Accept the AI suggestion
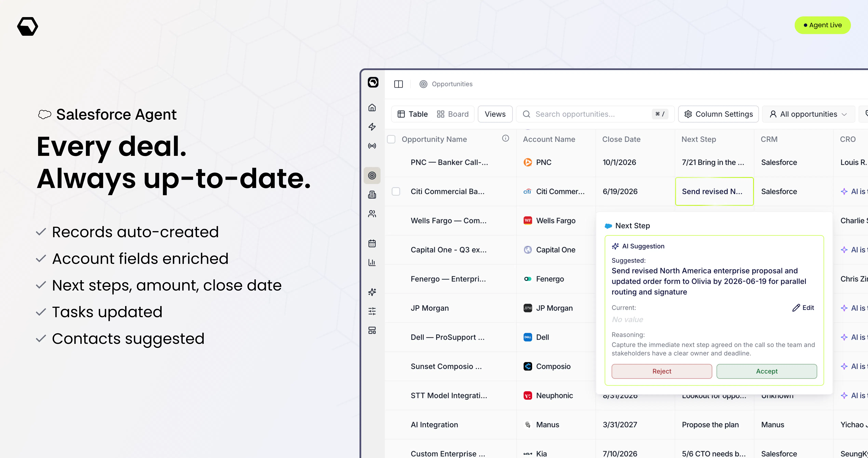Viewport: 868px width, 458px height. tap(767, 371)
